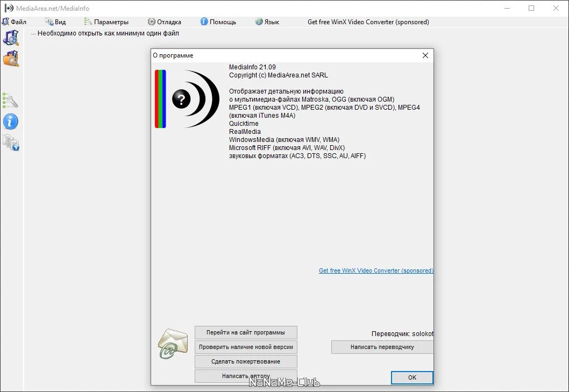The width and height of the screenshot is (569, 392).
Task: Click Get free WinX Video Converter menu item
Action: pos(368,22)
